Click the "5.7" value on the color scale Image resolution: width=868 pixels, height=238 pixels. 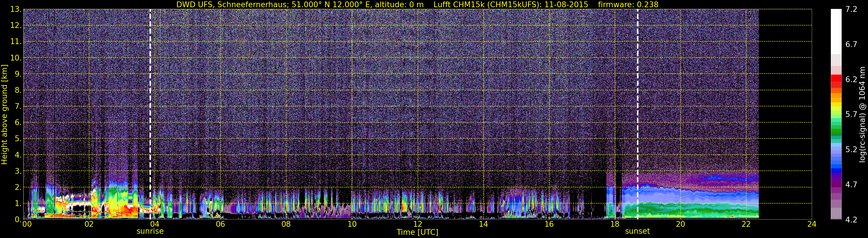[x=851, y=115]
